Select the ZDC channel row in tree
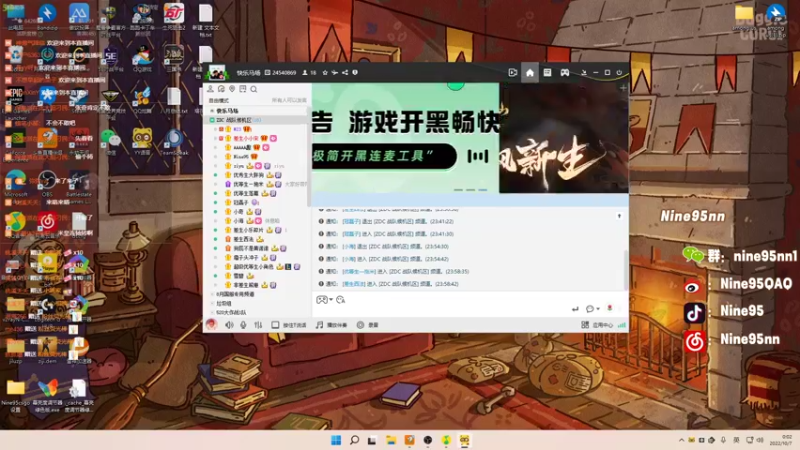This screenshot has width=800, height=450. 257,120
